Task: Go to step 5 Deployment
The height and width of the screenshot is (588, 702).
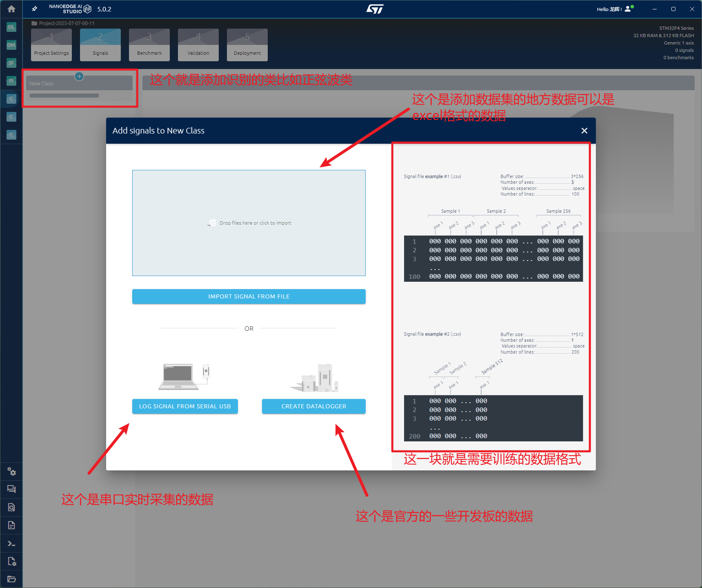Action: click(247, 45)
